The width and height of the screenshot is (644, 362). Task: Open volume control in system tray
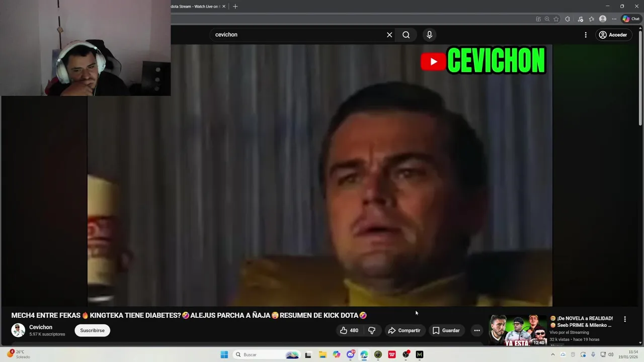(x=611, y=354)
